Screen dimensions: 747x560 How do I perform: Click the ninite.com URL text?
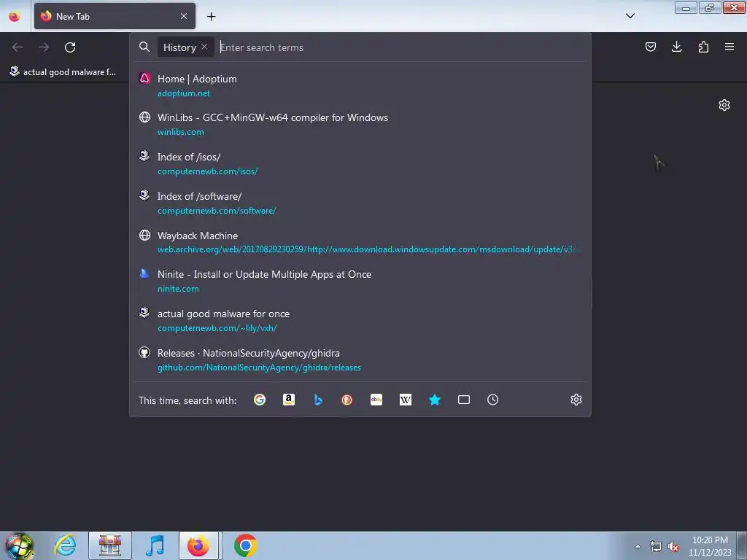coord(178,289)
